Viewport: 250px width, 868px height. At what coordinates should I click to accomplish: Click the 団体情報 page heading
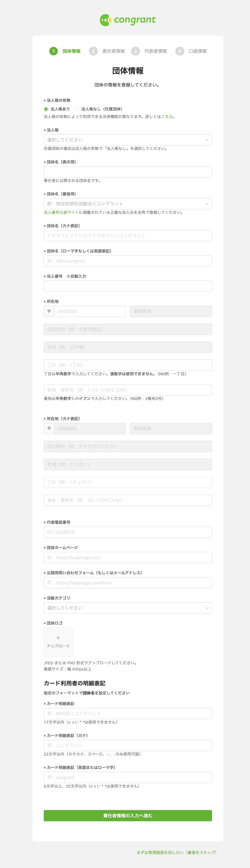(x=128, y=71)
